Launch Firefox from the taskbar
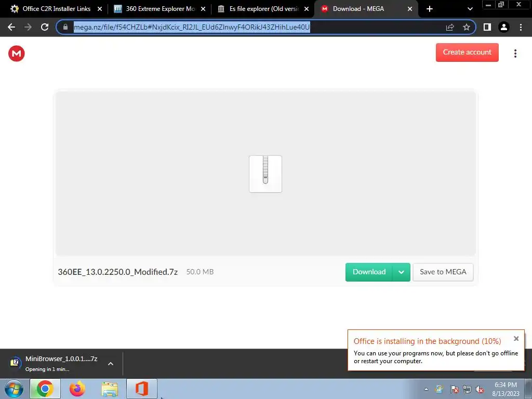 point(77,389)
